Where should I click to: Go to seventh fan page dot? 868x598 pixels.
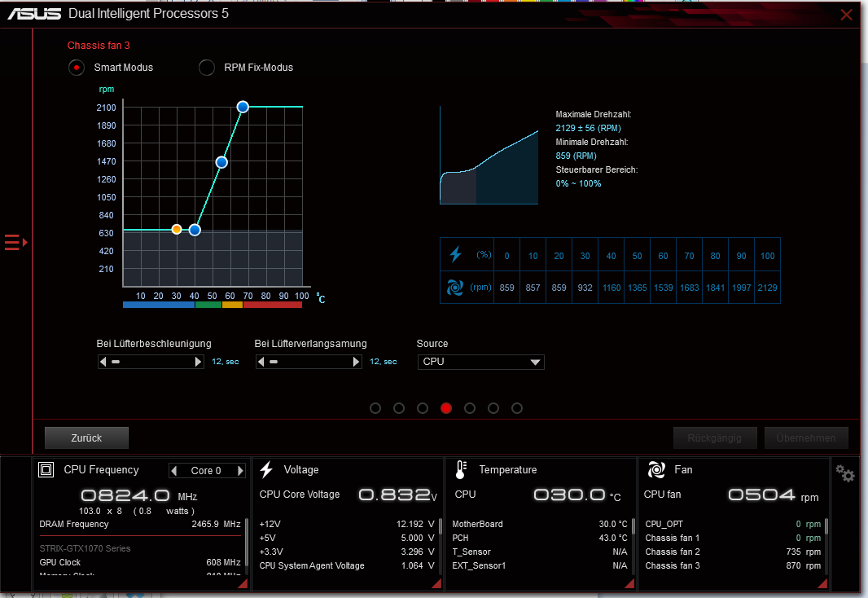click(517, 408)
